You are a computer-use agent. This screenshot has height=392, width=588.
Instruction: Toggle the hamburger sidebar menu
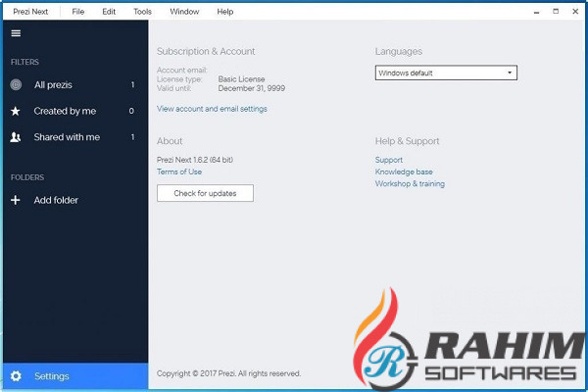point(16,33)
